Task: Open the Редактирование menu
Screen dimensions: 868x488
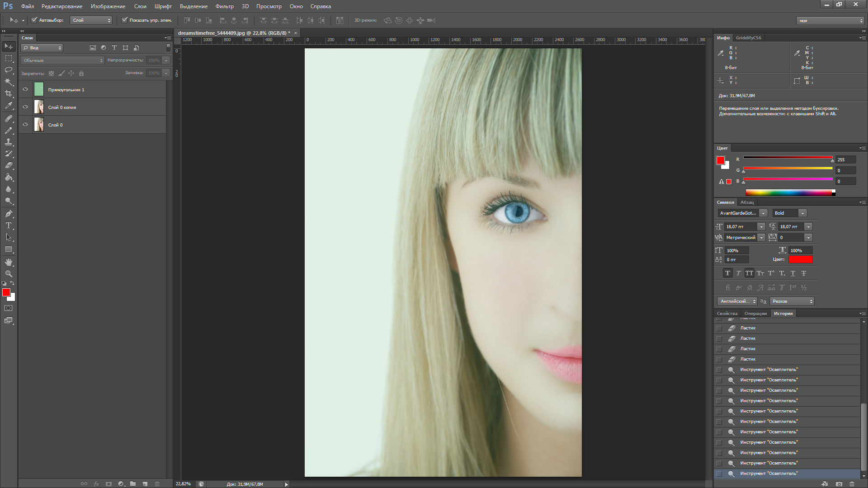Action: click(x=62, y=6)
